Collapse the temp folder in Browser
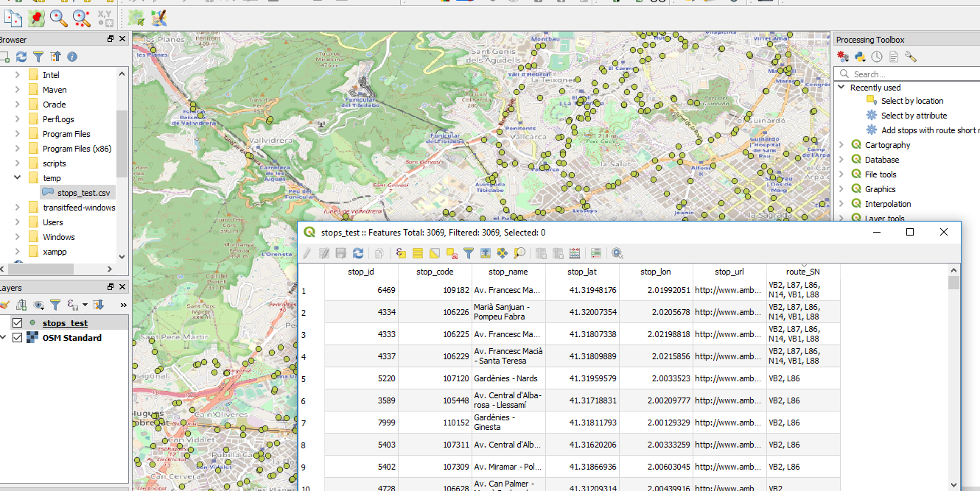Viewport: 980px width, 491px height. pyautogui.click(x=17, y=178)
